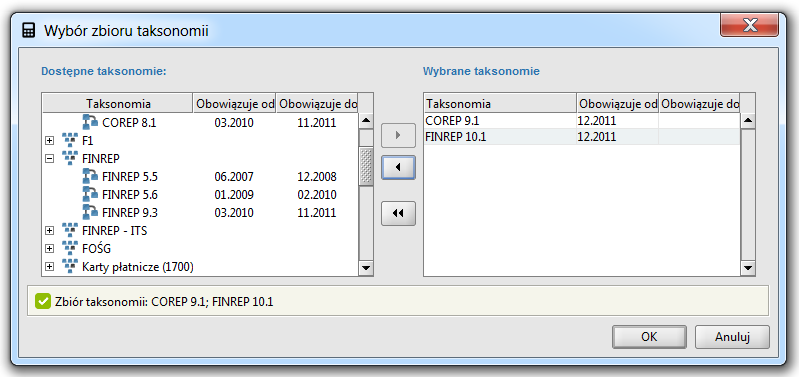Sort available list by Obowiązuje od header

tap(235, 103)
